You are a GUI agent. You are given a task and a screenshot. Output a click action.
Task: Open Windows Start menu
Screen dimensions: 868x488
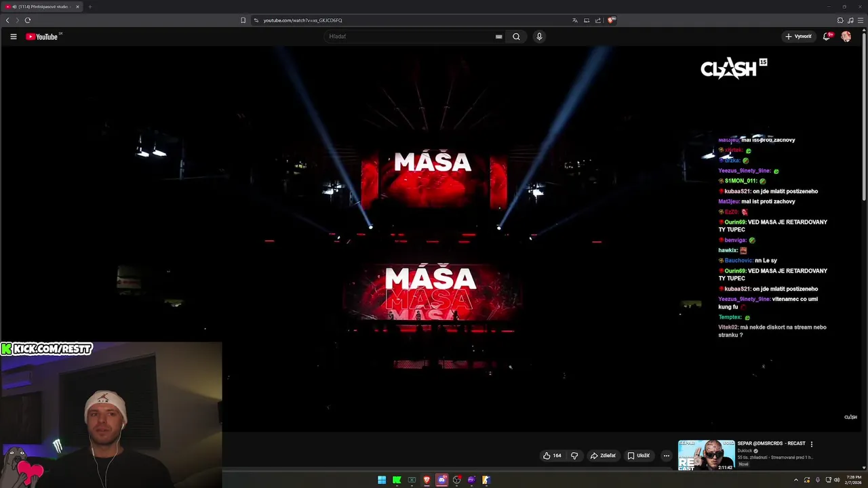click(x=382, y=480)
